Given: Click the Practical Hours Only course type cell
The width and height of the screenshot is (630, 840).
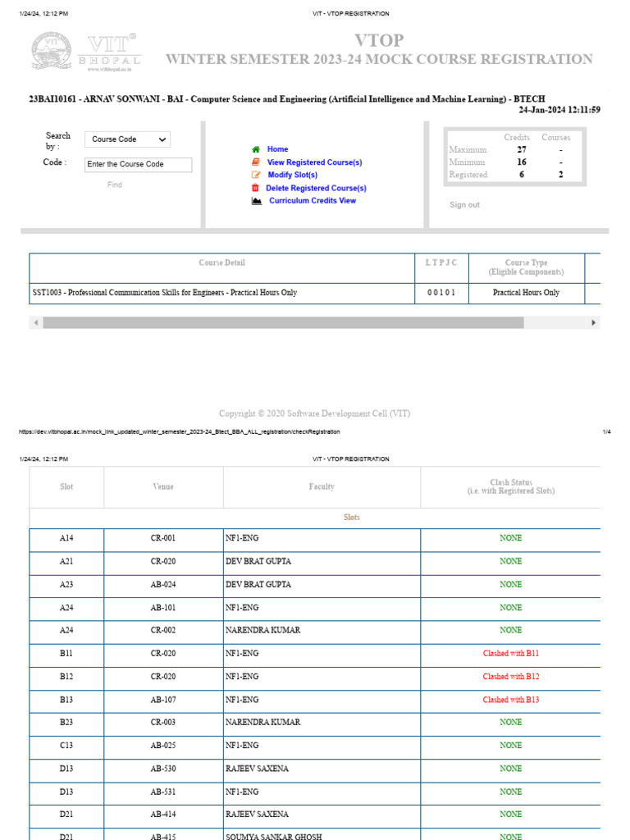Looking at the screenshot, I should pyautogui.click(x=526, y=293).
